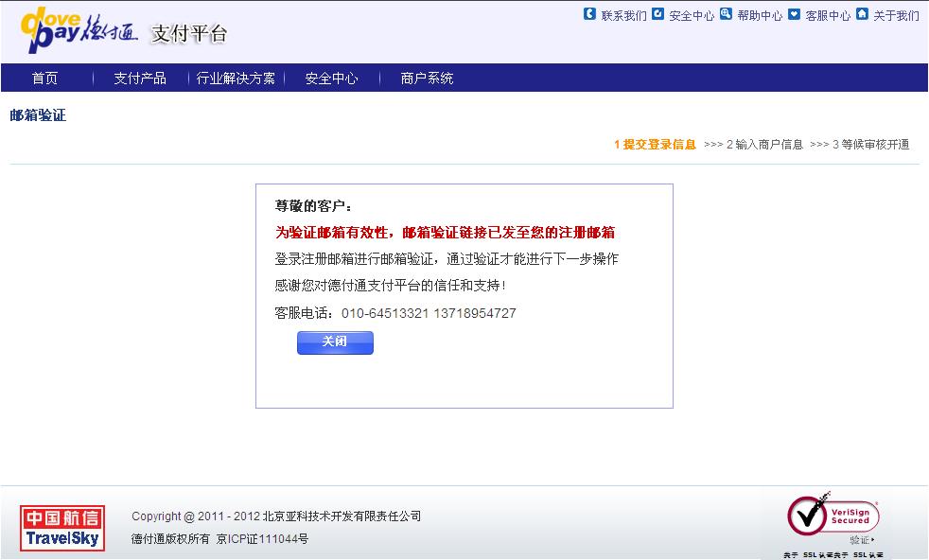Click the phone icon beside 联系我们
Screen dimensions: 929x560
pos(590,14)
